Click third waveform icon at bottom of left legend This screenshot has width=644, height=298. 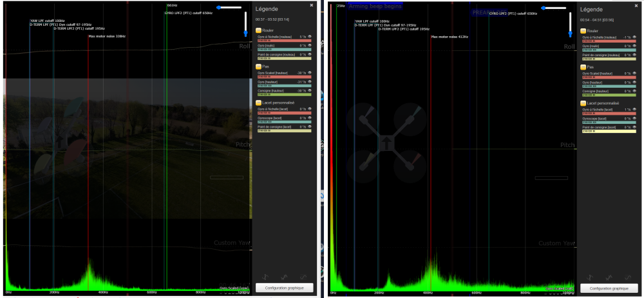(303, 276)
